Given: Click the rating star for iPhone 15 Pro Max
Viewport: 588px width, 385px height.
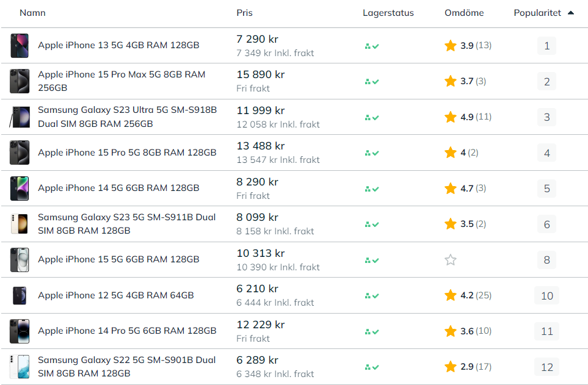Looking at the screenshot, I should tap(451, 81).
